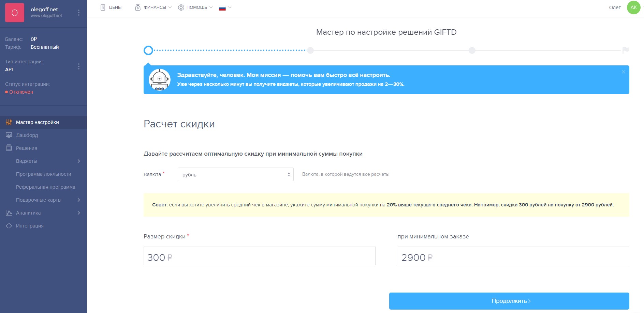Open the currency dropdown showing рубль

(x=235, y=174)
